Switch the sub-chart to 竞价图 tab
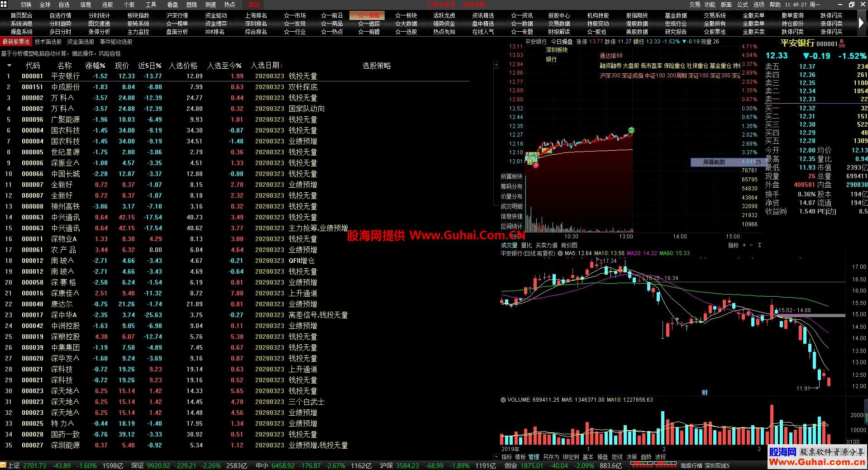This screenshot has height=470, width=868. (x=569, y=245)
